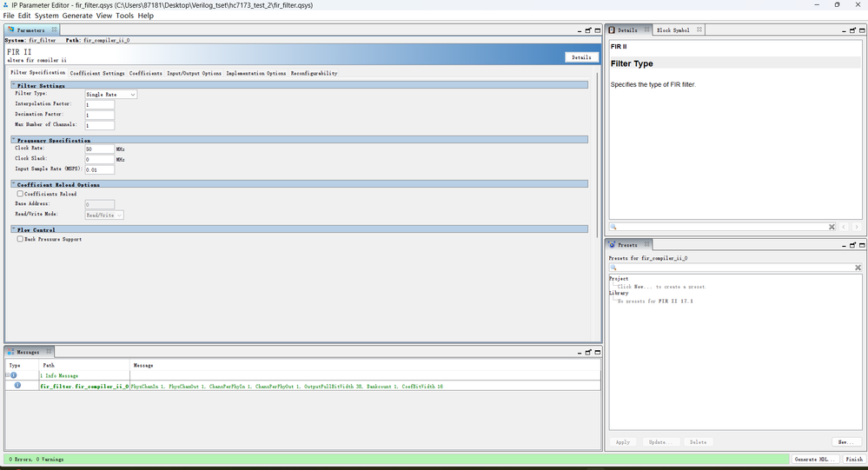
Task: Click the info icon beside '1 Info Message'
Action: (x=14, y=375)
